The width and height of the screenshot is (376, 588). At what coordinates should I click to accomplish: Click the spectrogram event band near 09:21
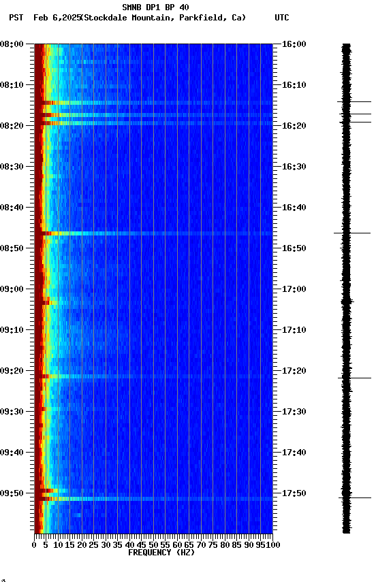click(153, 376)
